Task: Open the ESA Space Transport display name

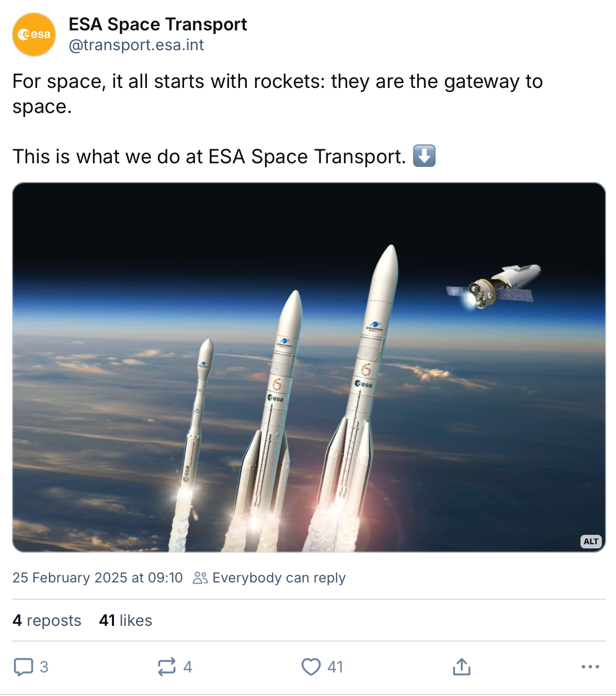Action: pos(158,24)
